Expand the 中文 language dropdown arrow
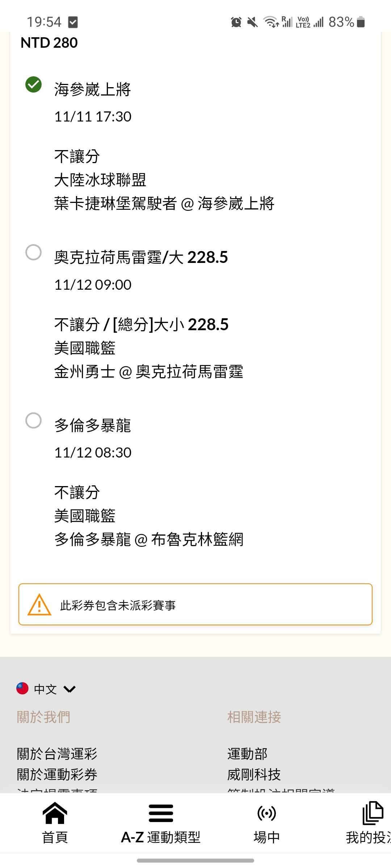 coord(70,689)
